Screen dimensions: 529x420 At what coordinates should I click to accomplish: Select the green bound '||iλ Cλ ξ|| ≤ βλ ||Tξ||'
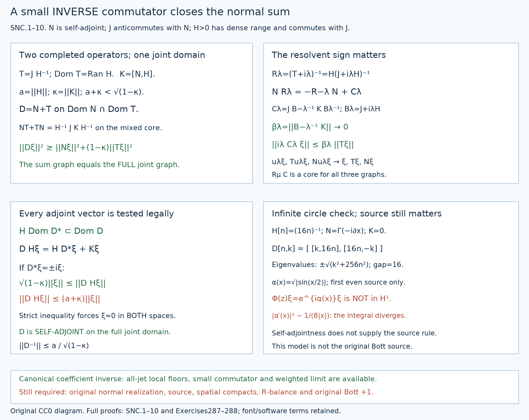coord(313,145)
